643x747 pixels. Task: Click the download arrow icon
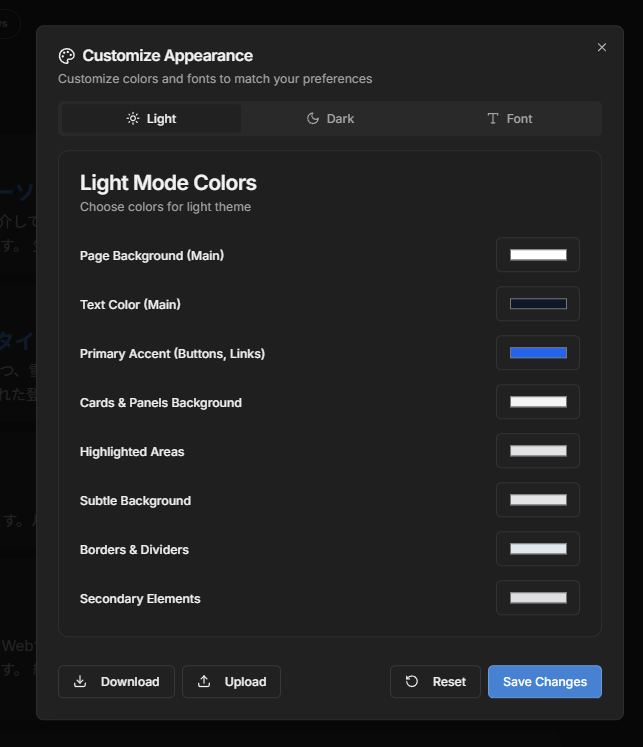(80, 682)
